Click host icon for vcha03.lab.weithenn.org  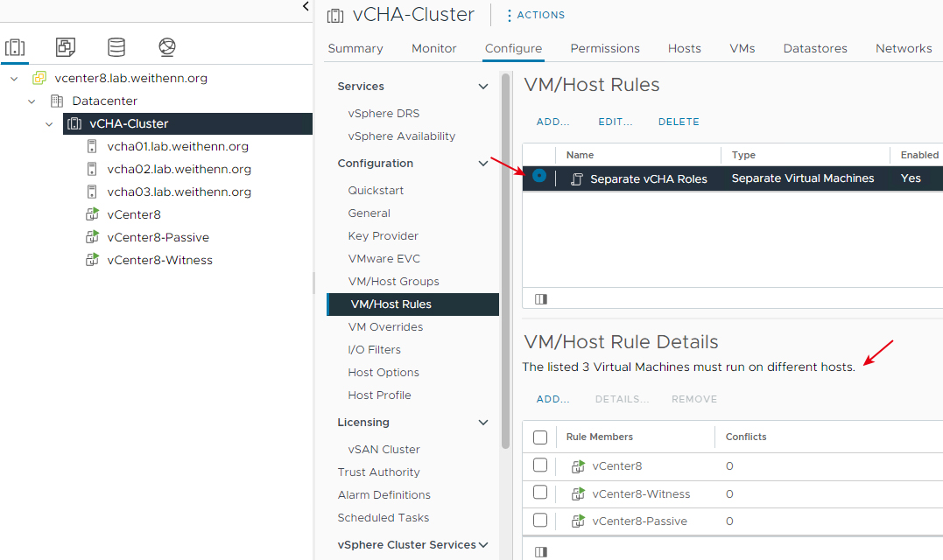coord(92,192)
